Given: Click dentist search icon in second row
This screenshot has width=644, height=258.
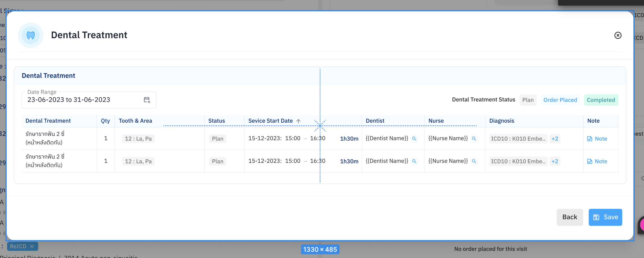Looking at the screenshot, I should tap(414, 161).
